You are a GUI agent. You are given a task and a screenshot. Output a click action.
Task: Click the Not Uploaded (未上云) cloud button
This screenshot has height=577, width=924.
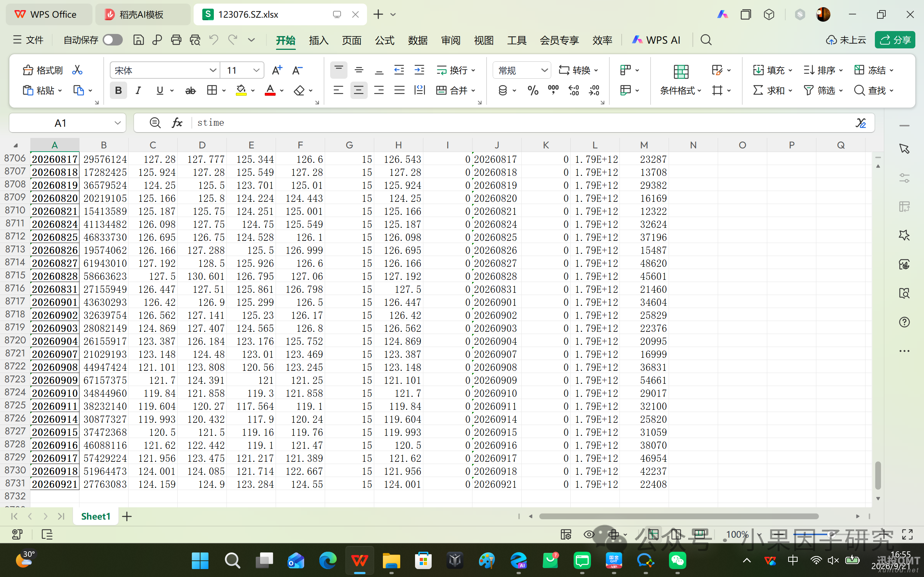point(846,40)
